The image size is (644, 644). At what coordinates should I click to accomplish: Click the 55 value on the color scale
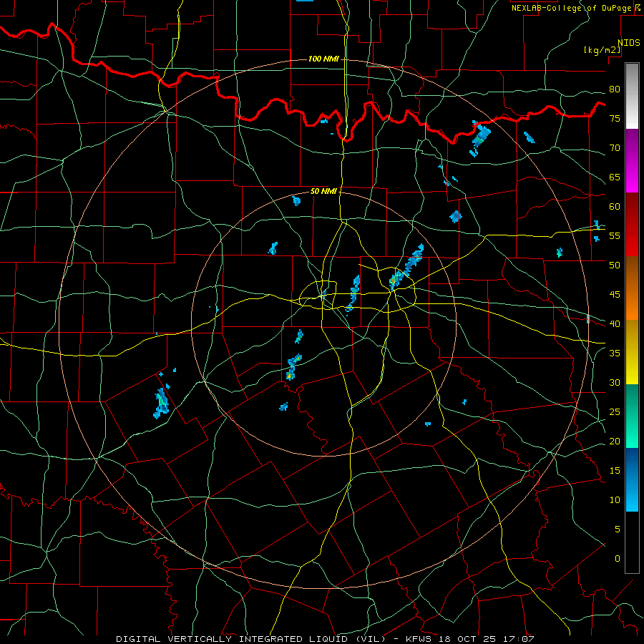[x=615, y=235]
